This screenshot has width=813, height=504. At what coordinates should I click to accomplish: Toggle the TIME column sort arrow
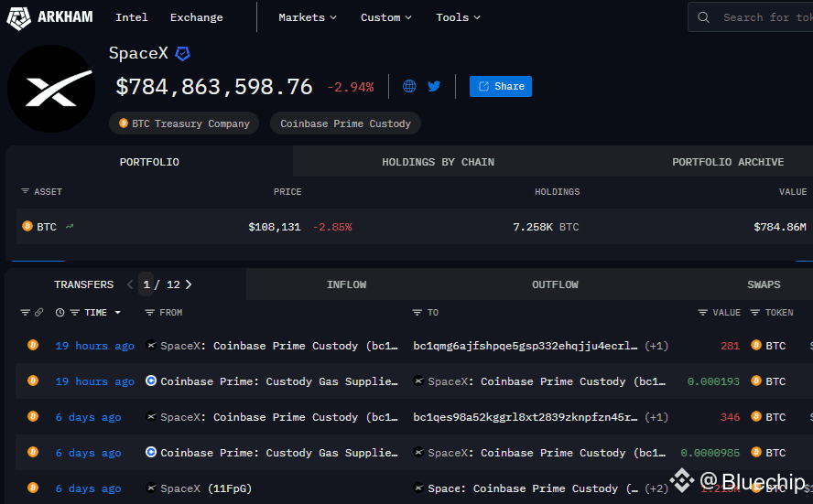117,313
